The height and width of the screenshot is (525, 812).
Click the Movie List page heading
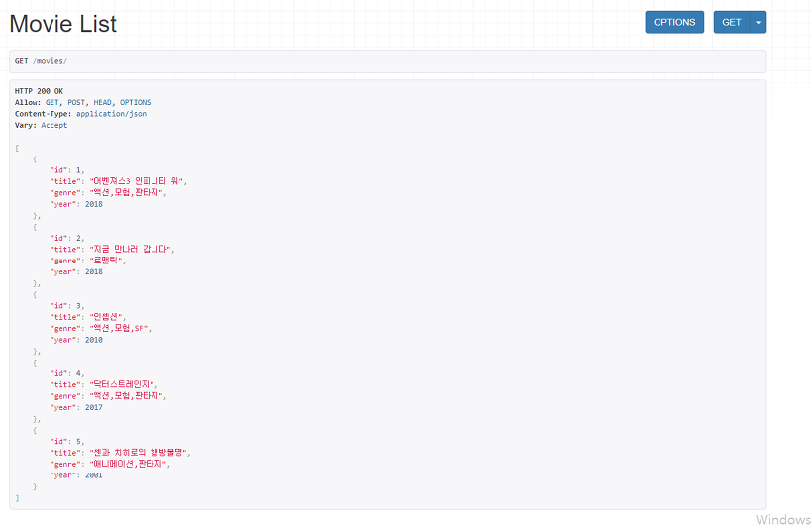click(63, 24)
